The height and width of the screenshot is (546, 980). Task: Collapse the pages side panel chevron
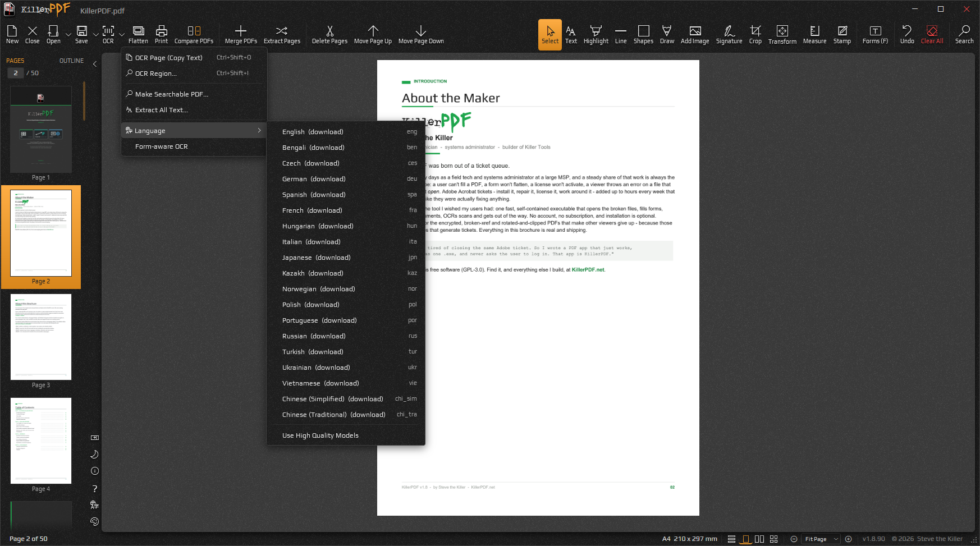95,64
